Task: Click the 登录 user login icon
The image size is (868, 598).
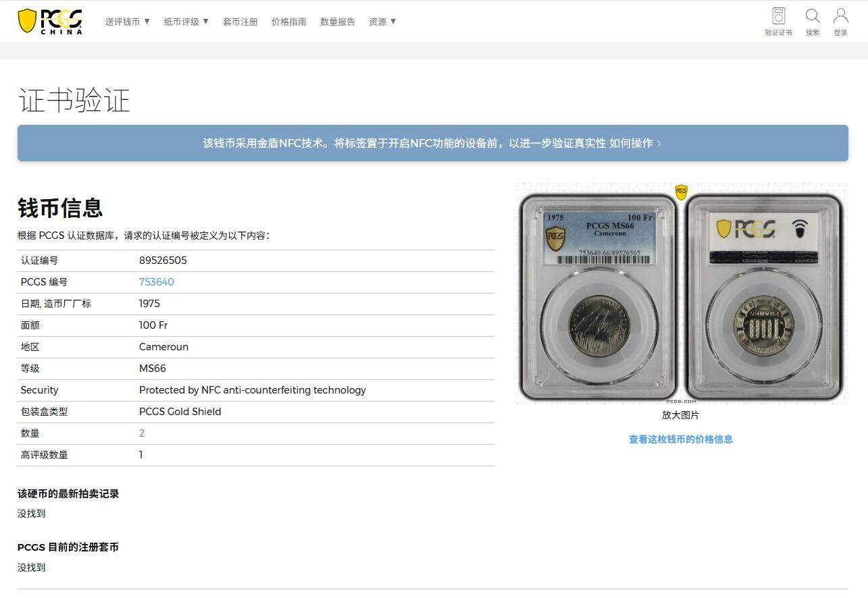Action: (840, 22)
